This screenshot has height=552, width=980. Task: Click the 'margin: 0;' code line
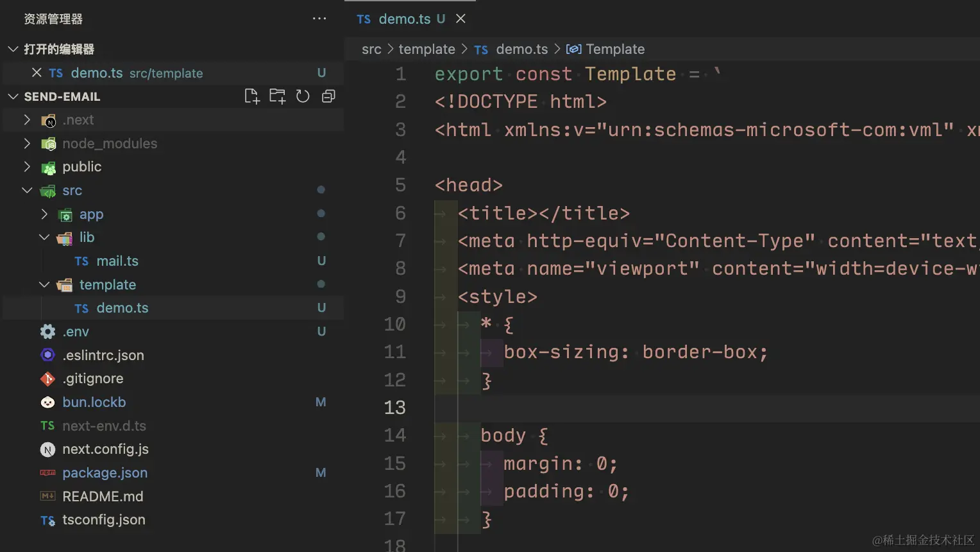[561, 463]
